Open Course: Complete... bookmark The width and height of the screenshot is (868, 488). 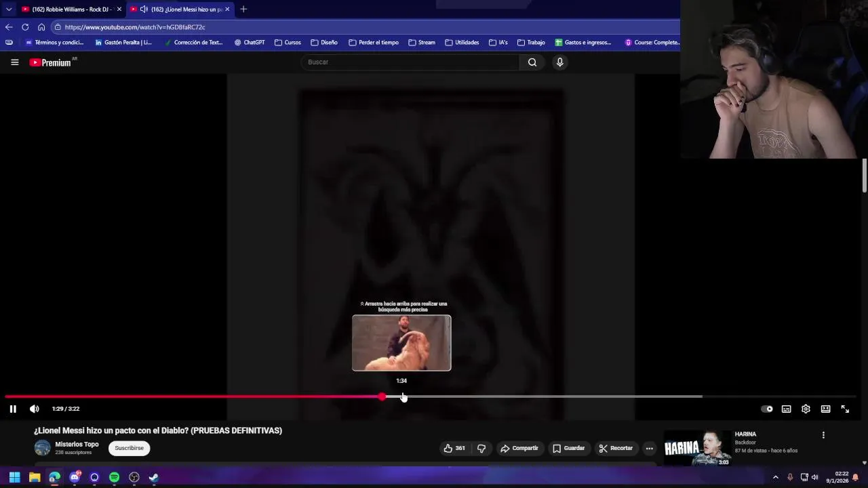point(652,42)
